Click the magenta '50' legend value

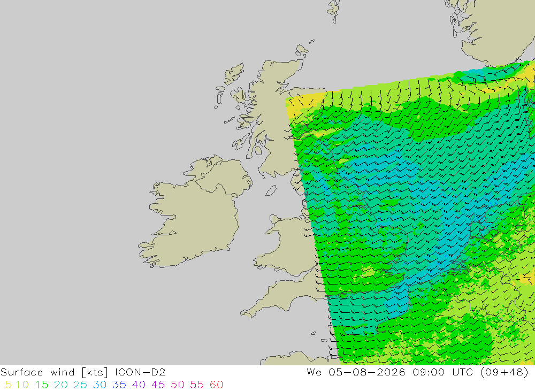(178, 385)
